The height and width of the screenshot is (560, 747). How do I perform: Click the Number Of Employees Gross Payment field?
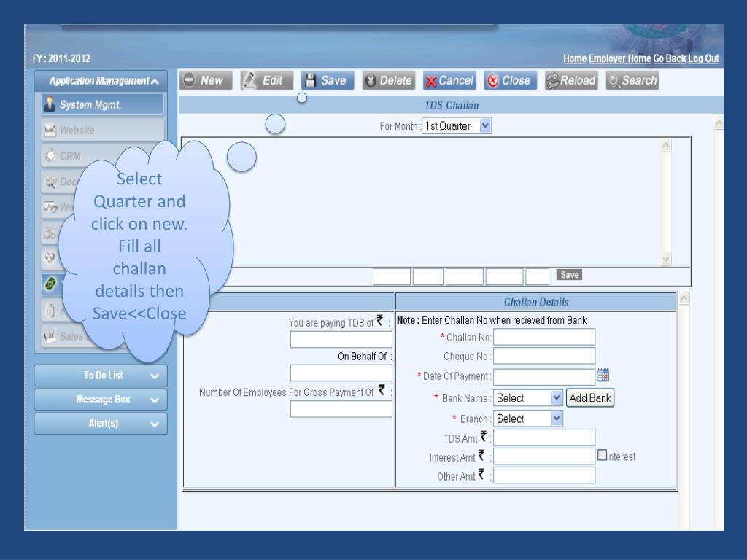point(341,409)
